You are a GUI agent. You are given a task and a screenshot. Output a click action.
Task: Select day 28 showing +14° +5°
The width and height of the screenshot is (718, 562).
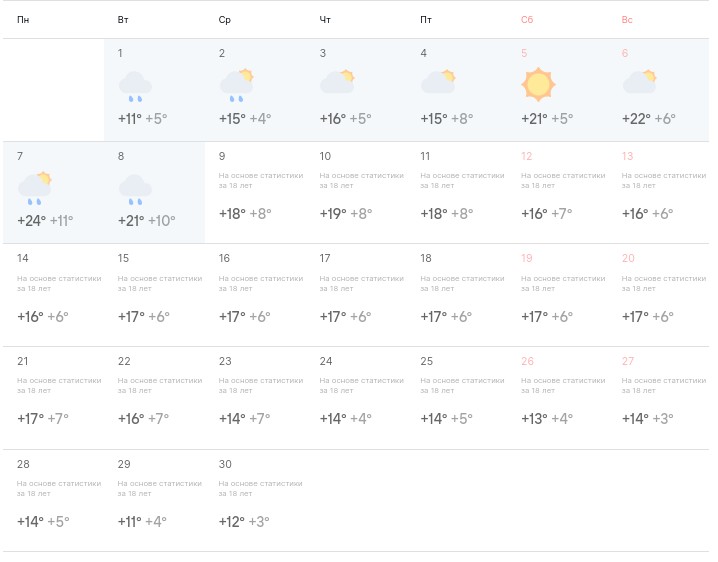[54, 500]
